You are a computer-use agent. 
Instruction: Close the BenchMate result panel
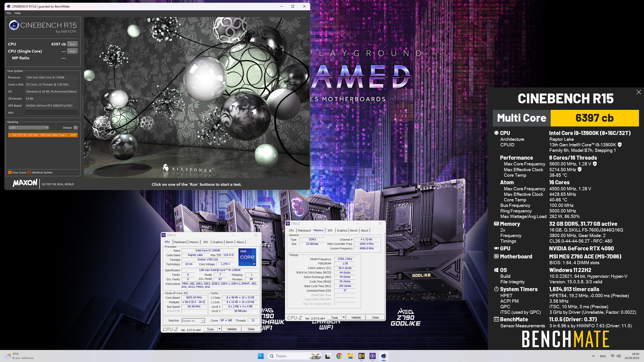coord(638,92)
